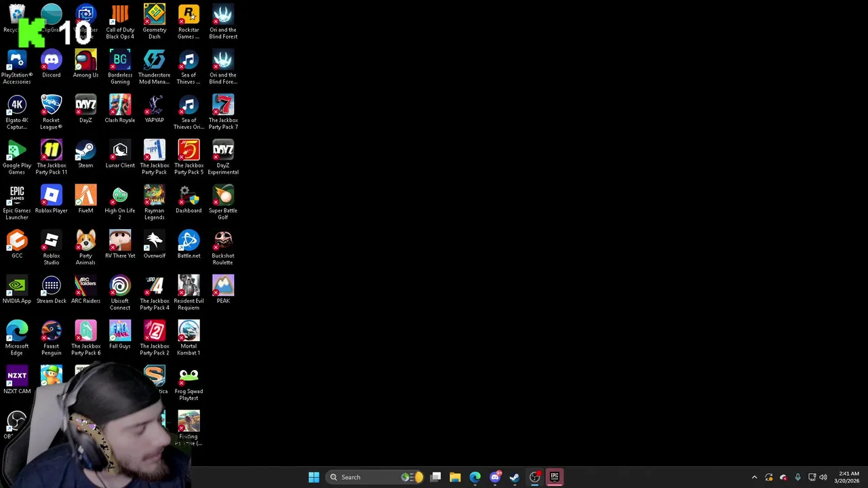Open Task View from the taskbar
868x488 pixels.
click(x=436, y=477)
